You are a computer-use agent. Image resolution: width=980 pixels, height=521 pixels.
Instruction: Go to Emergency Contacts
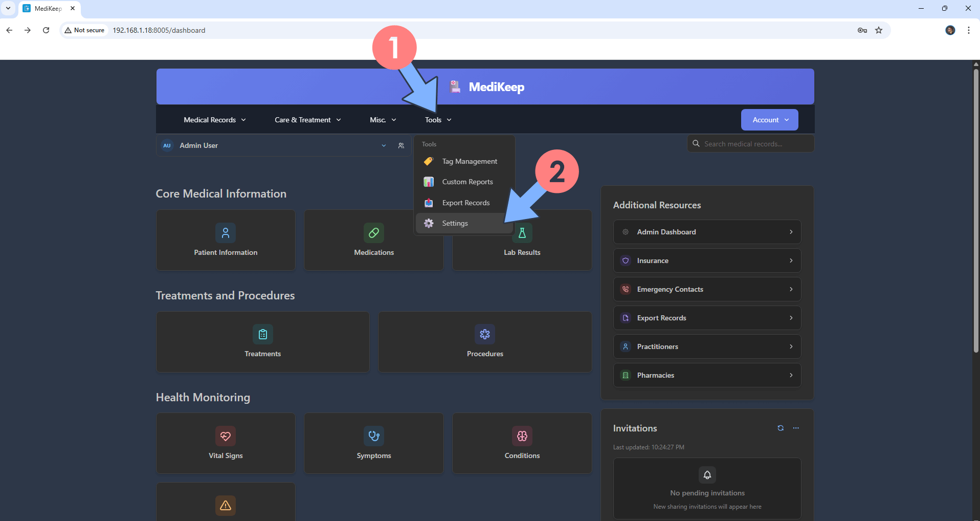[707, 290]
